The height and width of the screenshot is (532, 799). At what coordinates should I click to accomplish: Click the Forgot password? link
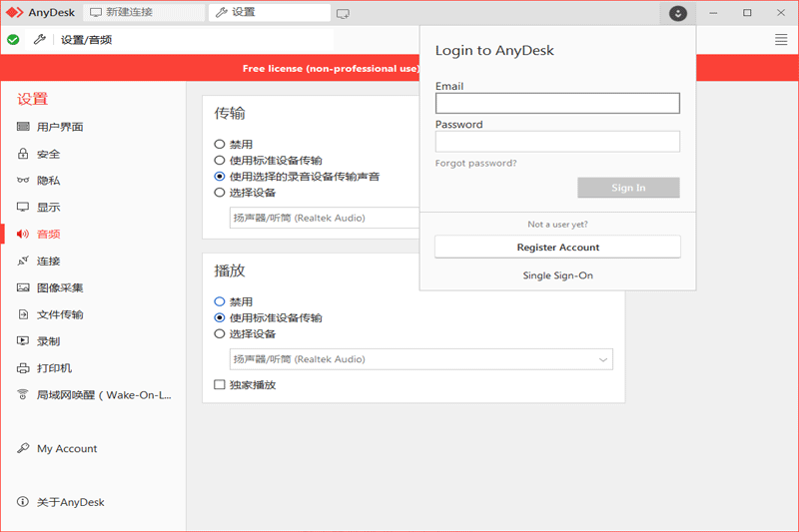tap(476, 163)
